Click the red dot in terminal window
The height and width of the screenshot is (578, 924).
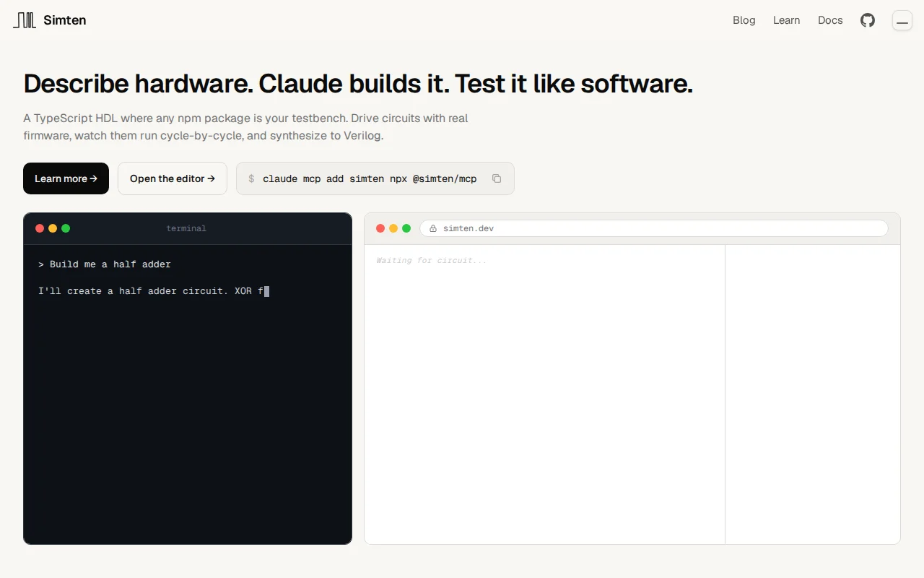coord(40,228)
